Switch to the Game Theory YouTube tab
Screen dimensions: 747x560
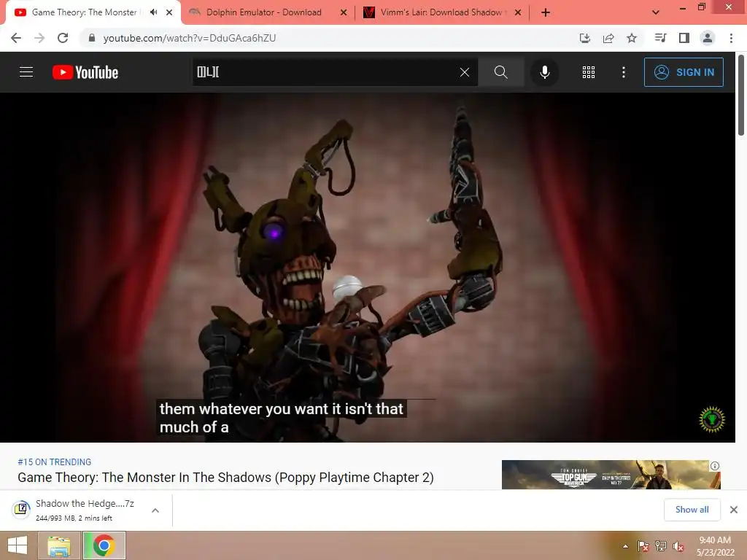pos(84,12)
